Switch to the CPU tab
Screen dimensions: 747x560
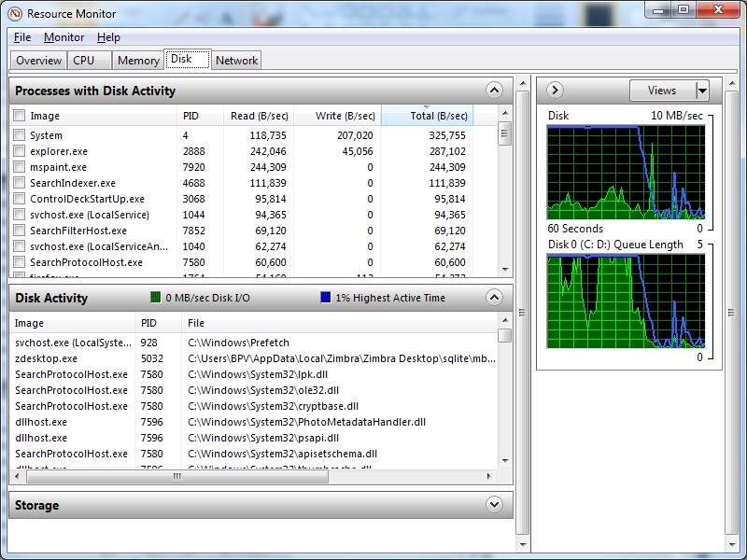(x=90, y=61)
